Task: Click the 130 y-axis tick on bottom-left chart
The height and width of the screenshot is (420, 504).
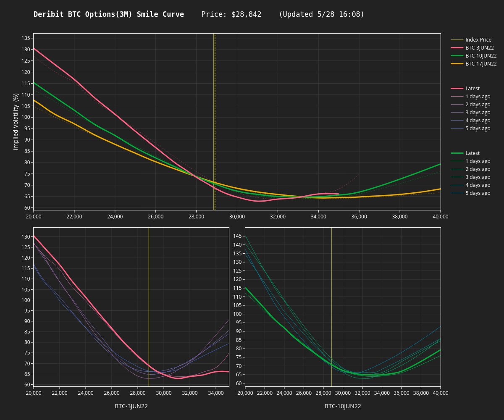Action: click(x=26, y=237)
